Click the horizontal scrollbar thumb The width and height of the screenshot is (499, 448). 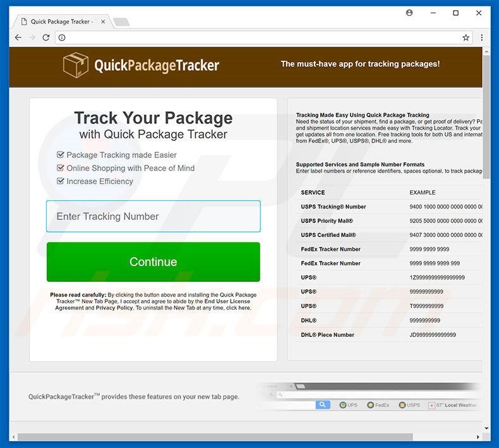click(x=215, y=437)
